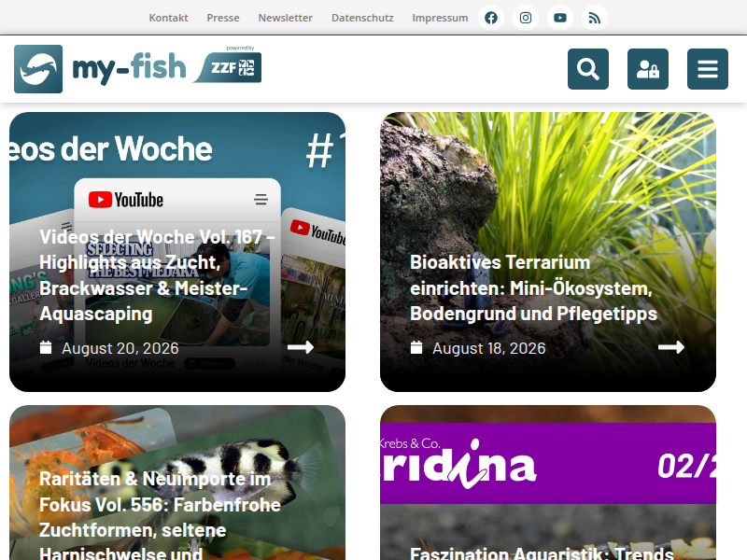Click the my-fish logo
The image size is (747, 560).
pos(100,69)
